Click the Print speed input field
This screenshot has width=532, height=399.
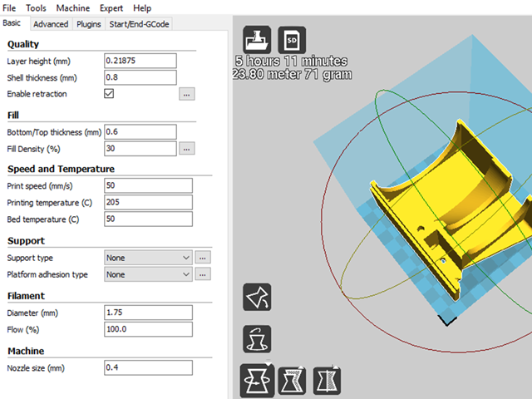tap(148, 185)
